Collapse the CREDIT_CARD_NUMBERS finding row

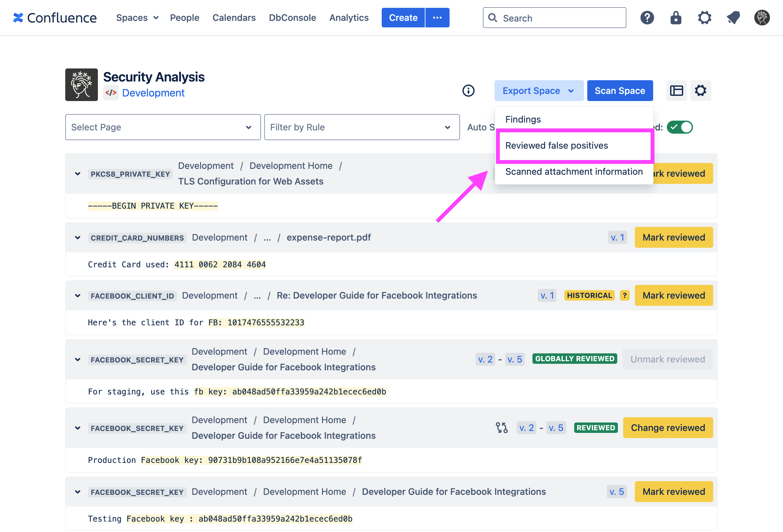coord(78,238)
